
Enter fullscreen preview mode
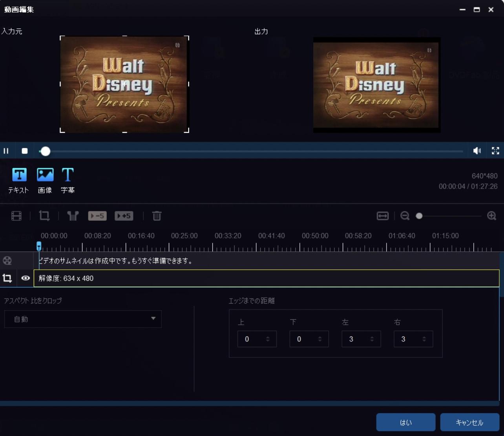pyautogui.click(x=495, y=151)
